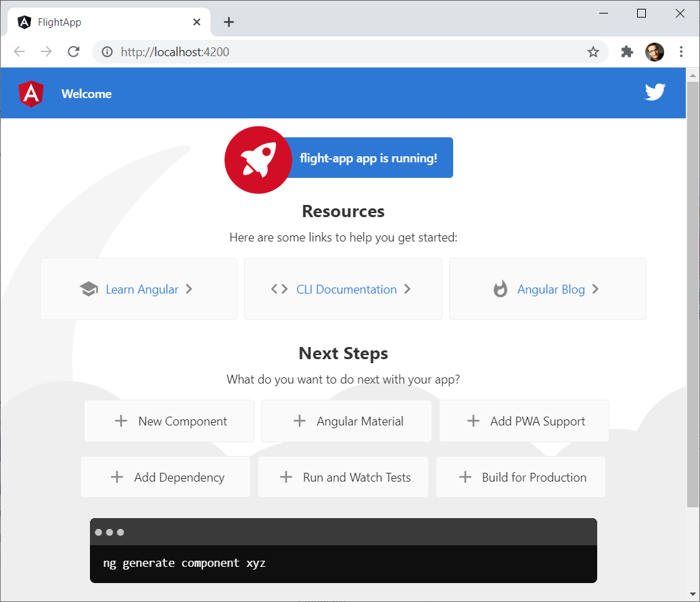
Task: Select the Add Dependency card
Action: pos(166,477)
